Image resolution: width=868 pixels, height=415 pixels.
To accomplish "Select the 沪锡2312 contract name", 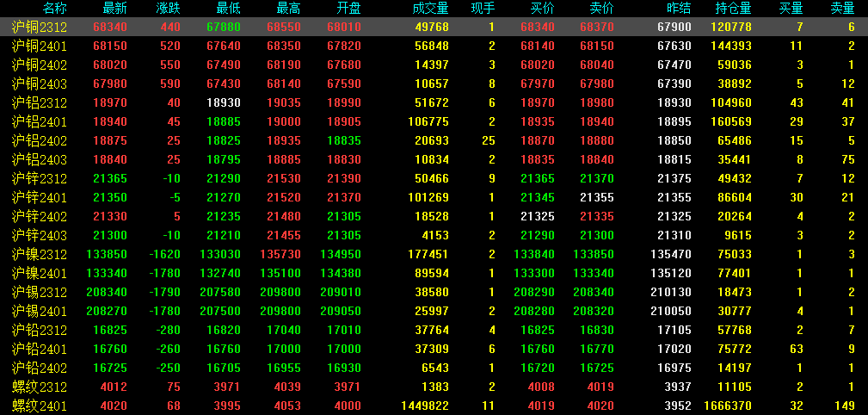I will pyautogui.click(x=40, y=292).
